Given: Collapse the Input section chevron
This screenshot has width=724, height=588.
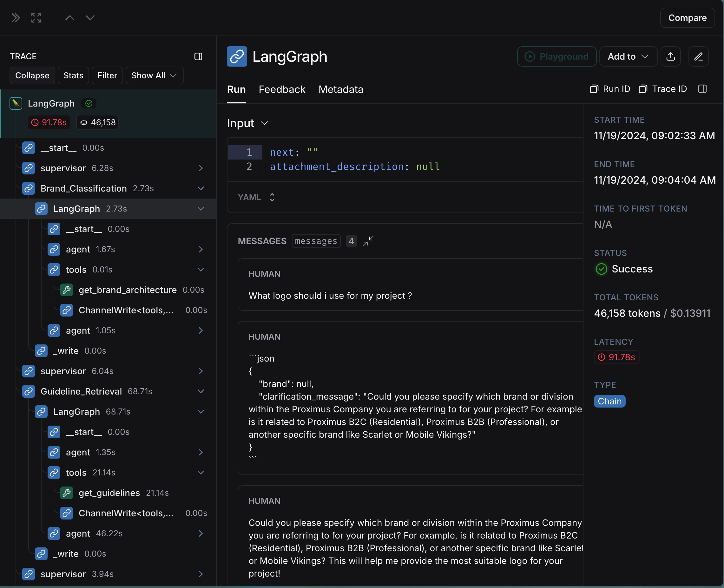Looking at the screenshot, I should [x=264, y=123].
